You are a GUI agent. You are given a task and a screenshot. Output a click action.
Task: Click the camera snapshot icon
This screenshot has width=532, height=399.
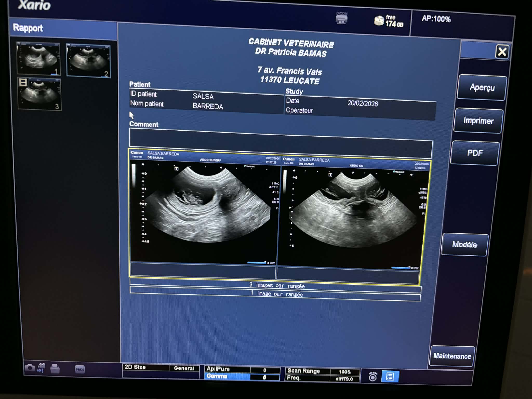30,368
